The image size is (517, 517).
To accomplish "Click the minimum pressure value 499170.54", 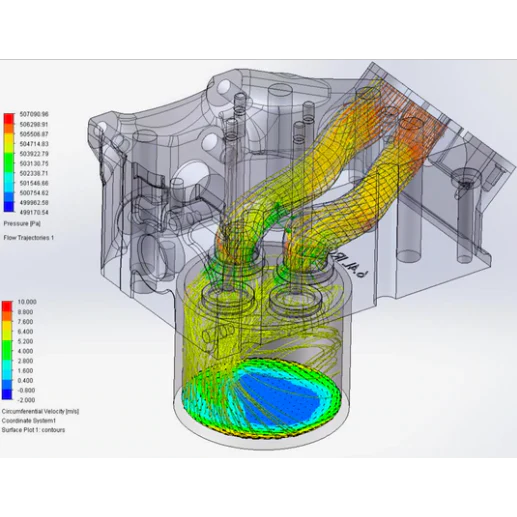I will point(34,212).
